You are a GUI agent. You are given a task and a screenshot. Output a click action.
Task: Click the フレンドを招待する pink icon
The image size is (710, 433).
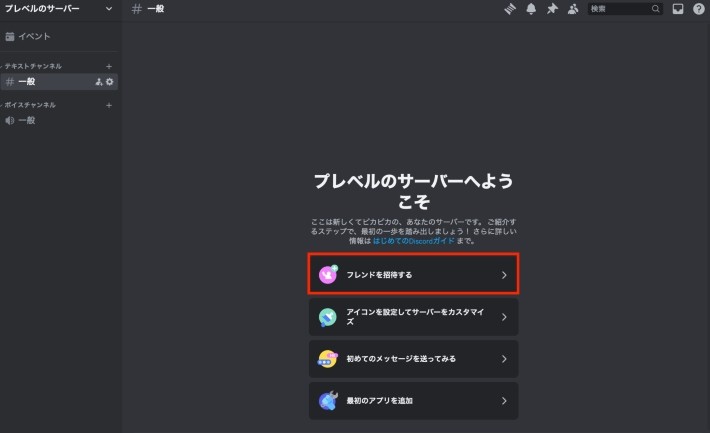tap(328, 274)
